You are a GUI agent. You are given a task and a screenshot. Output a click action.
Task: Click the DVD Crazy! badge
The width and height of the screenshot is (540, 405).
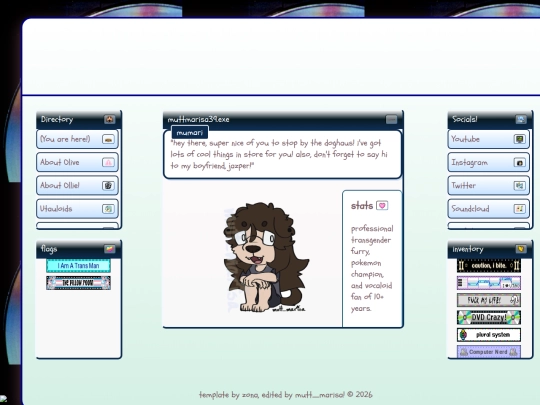click(489, 318)
